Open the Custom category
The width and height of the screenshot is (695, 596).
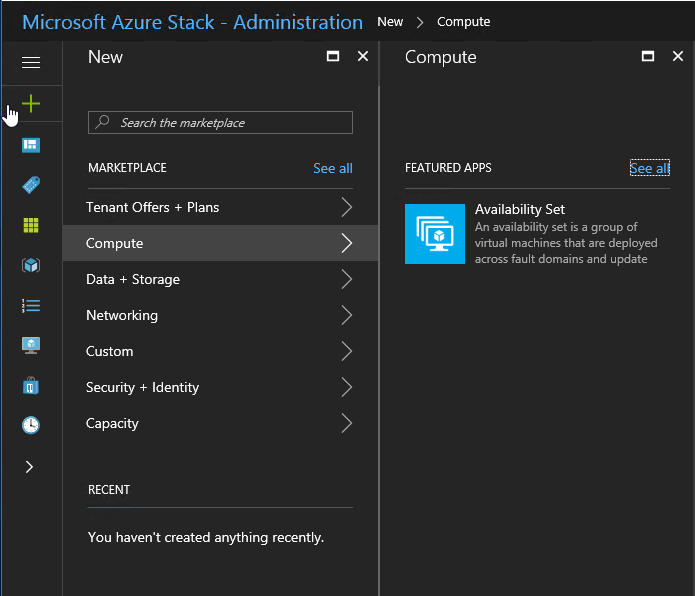(x=220, y=351)
